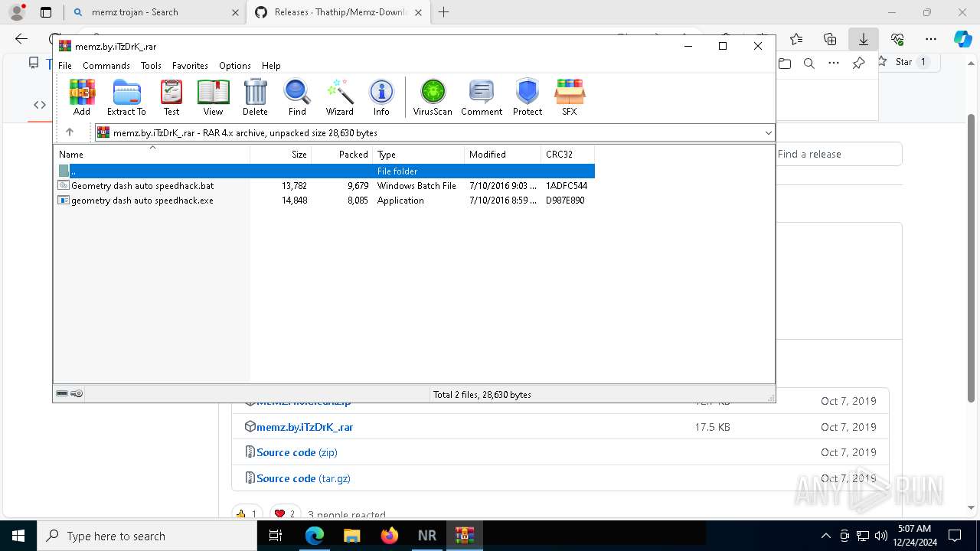
Task: Click the View file icon
Action: click(x=213, y=97)
